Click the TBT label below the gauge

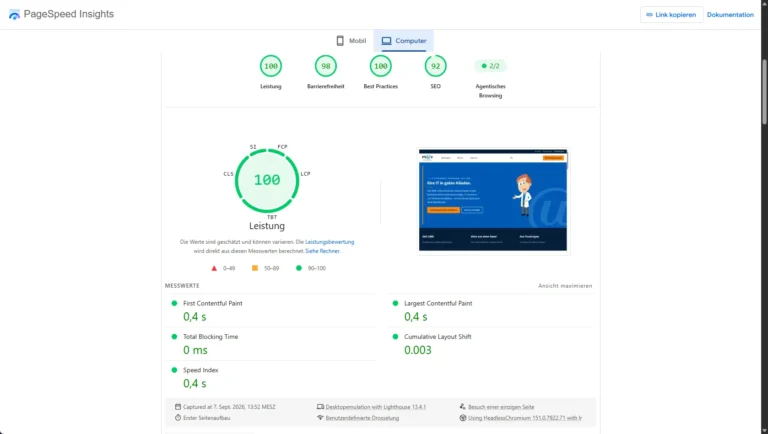pyautogui.click(x=272, y=217)
